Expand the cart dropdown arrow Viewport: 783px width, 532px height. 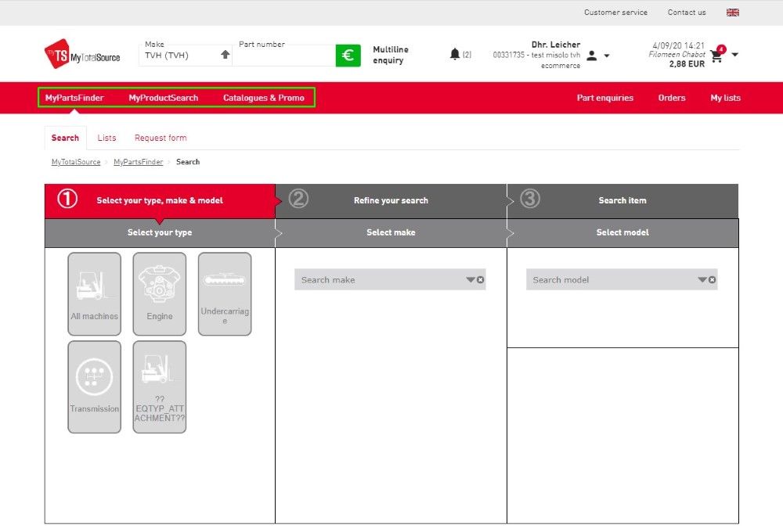click(735, 55)
